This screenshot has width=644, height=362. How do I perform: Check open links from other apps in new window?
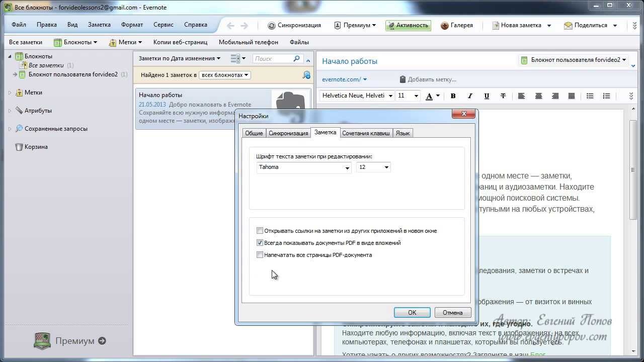260,231
